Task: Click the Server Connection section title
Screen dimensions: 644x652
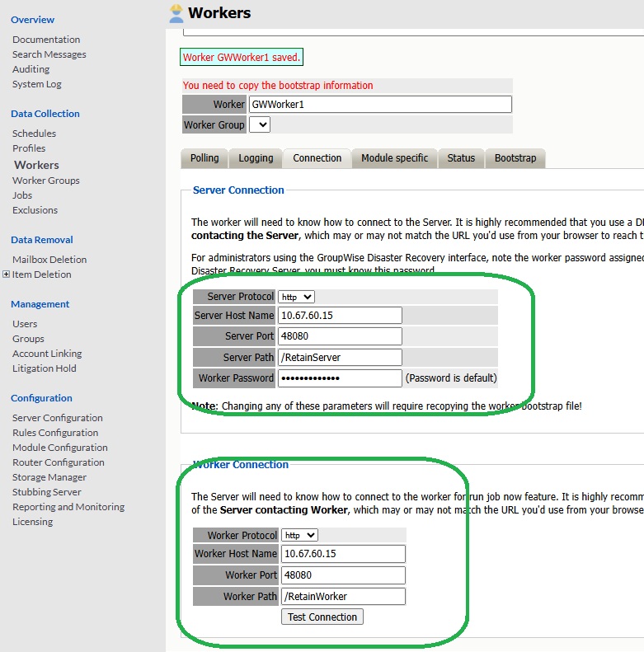Action: (x=238, y=190)
